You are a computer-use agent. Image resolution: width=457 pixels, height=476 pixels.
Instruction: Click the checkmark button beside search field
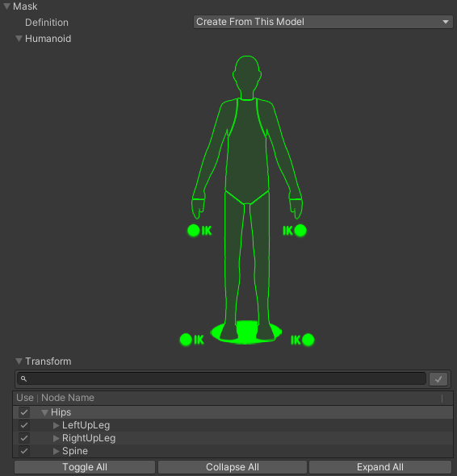(x=438, y=379)
